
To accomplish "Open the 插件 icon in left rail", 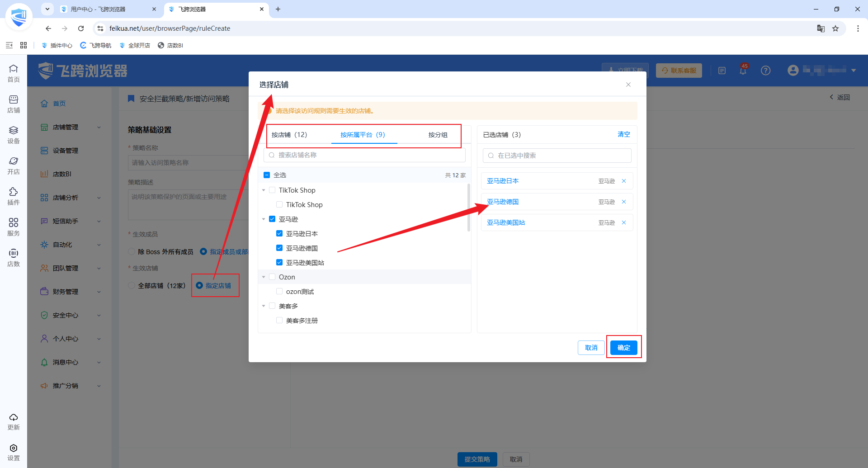I will coord(14,196).
